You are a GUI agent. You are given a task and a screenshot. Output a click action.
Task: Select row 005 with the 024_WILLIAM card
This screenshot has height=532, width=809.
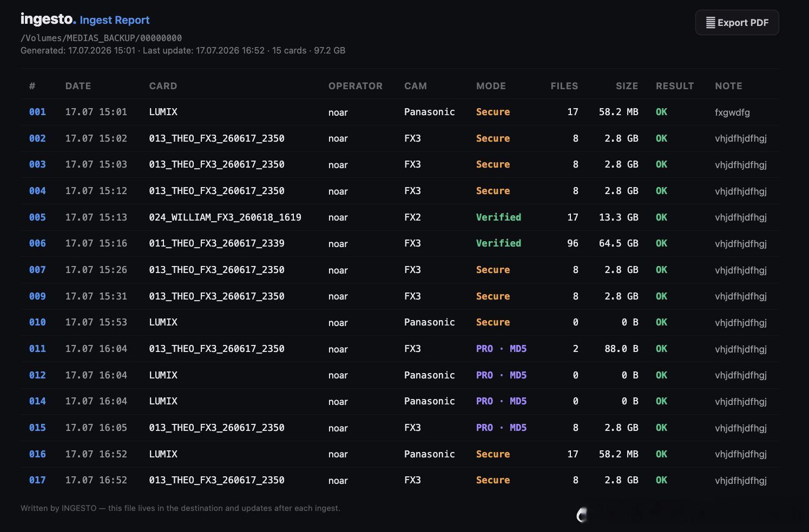click(400, 217)
